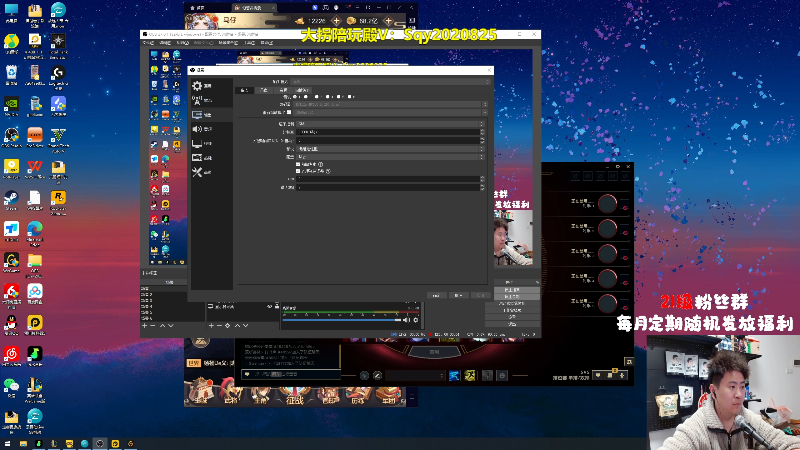The image size is (800, 450).
Task: Open Advanced settings wrench-tools icon
Action: pos(197,172)
